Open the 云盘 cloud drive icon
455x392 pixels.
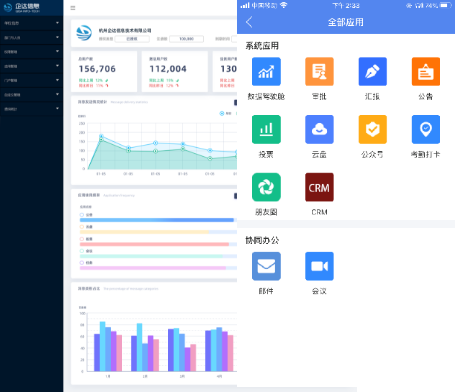319,129
